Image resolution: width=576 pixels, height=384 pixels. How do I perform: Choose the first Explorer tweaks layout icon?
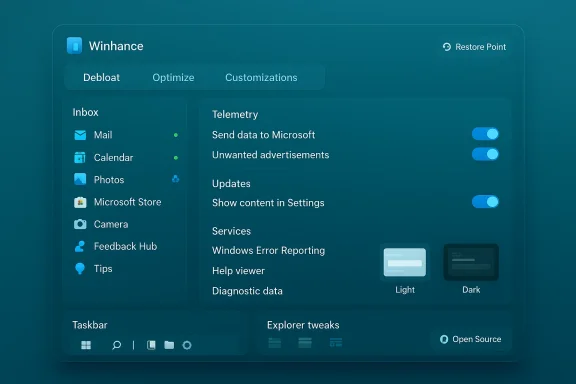coord(275,343)
